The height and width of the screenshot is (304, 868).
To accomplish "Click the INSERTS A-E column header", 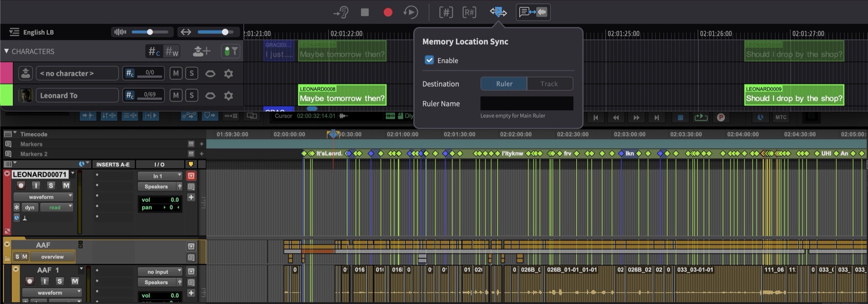I will [113, 164].
